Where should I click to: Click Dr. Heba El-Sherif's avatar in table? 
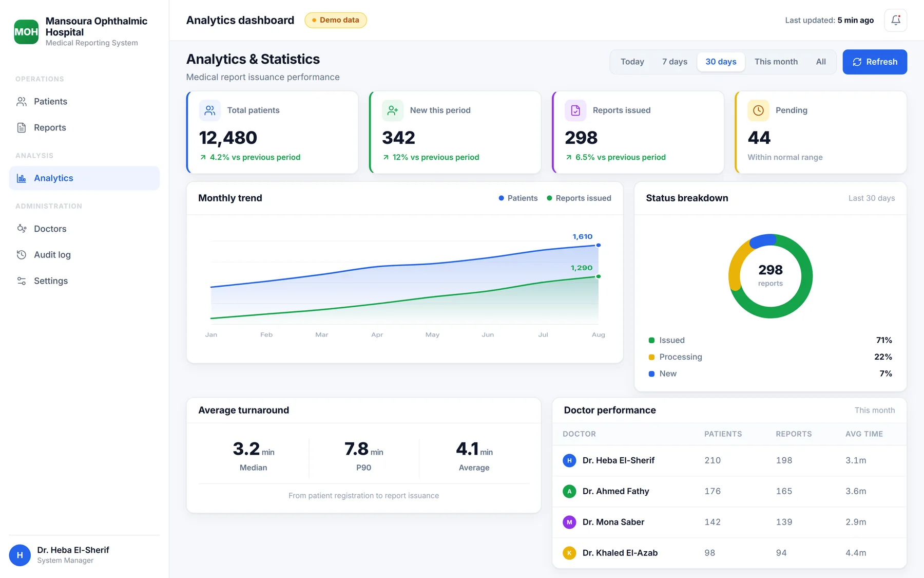point(569,461)
